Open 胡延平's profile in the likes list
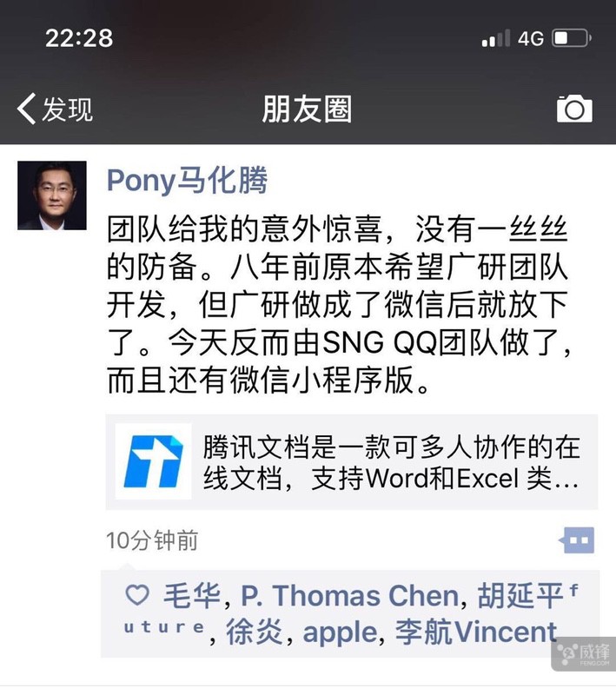The image size is (616, 695). (x=520, y=595)
